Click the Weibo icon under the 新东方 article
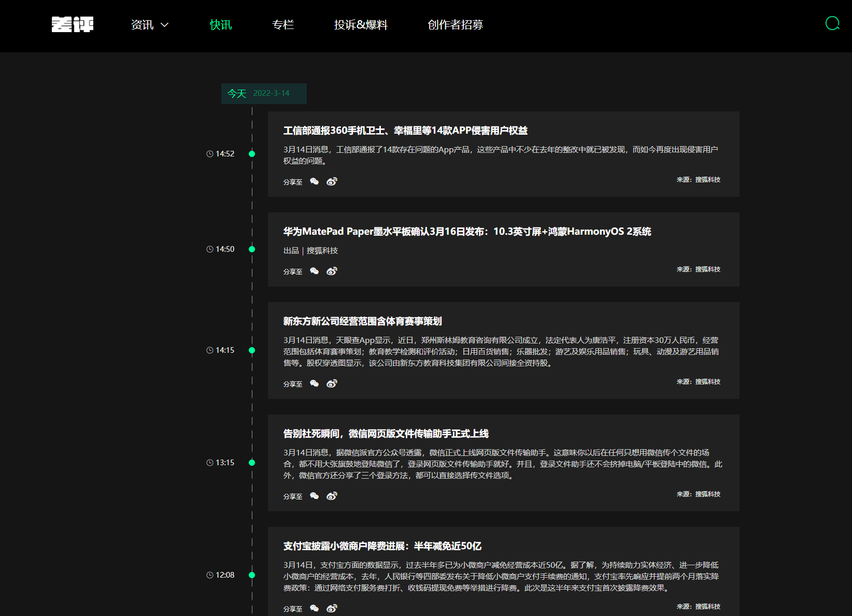This screenshot has height=616, width=852. (x=332, y=383)
